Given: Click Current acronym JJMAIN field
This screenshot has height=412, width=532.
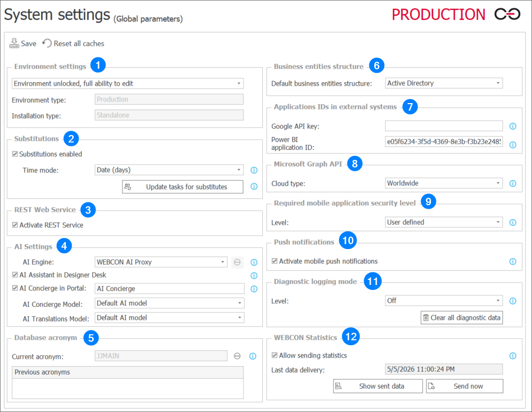Looking at the screenshot, I should tap(161, 356).
